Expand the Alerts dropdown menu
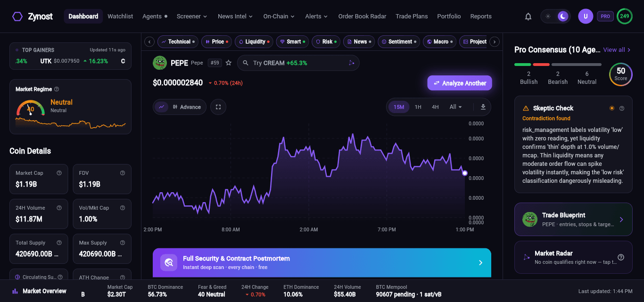 pyautogui.click(x=316, y=16)
